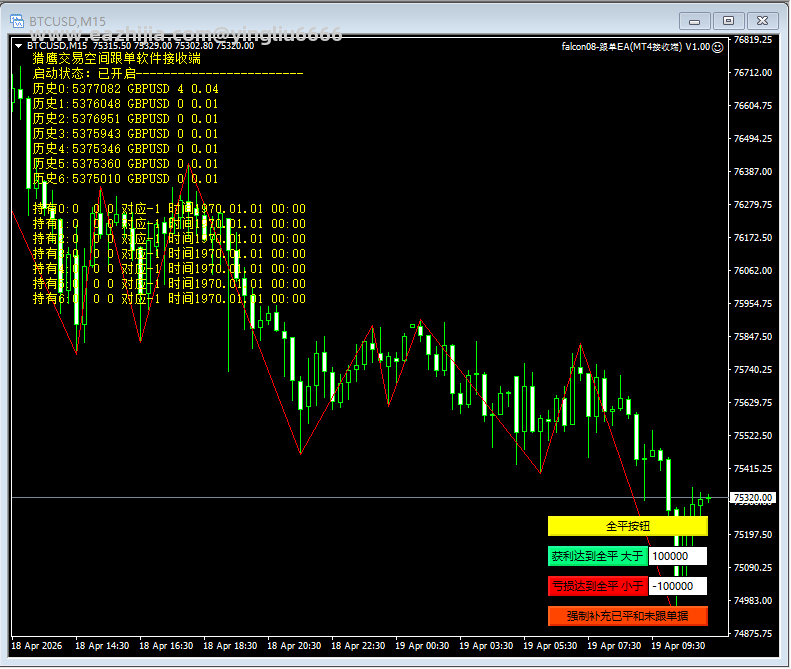This screenshot has width=791, height=669.
Task: Click history row 历史0: 5377082 GBPUSD
Action: point(126,89)
